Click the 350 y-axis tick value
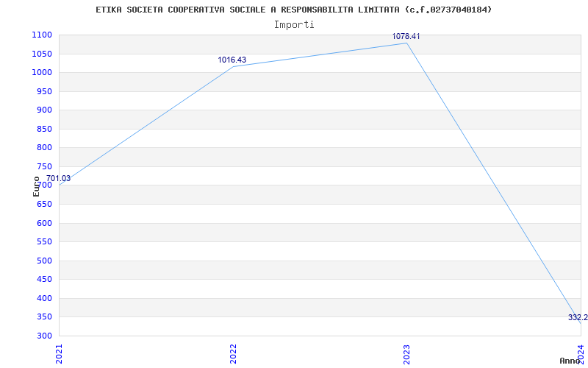This screenshot has height=368, width=588. click(46, 317)
